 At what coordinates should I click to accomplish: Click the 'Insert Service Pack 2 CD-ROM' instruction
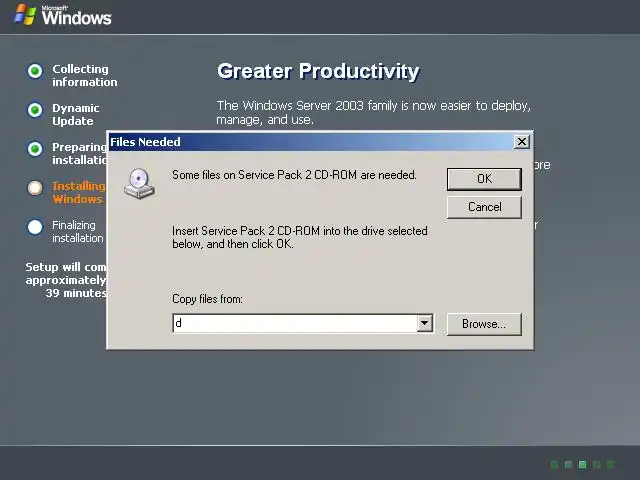(300, 237)
